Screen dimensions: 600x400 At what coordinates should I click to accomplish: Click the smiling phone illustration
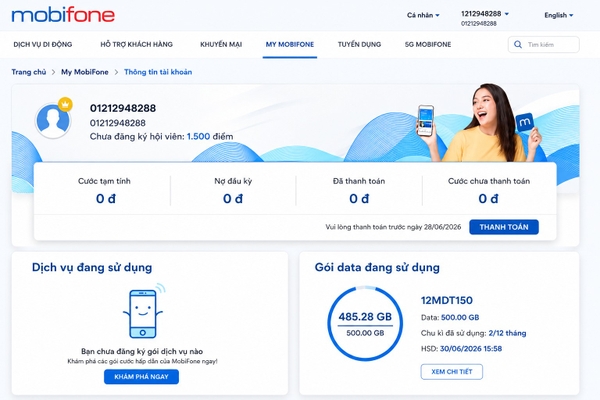[x=143, y=311]
